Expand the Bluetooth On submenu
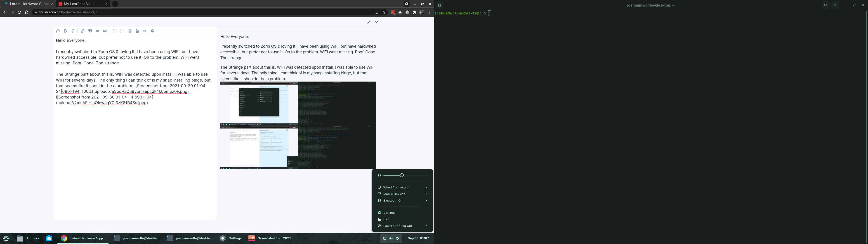Screen dimensions: 868x244 pos(402,201)
